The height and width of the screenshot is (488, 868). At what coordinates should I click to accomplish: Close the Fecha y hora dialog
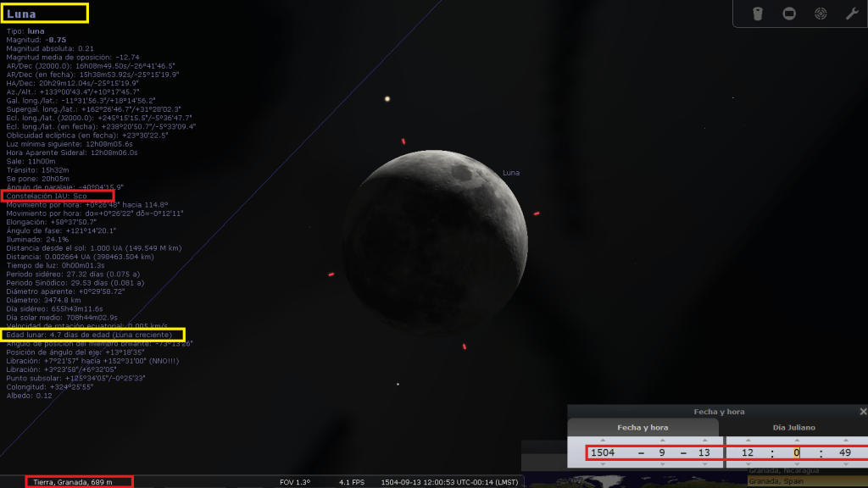point(862,412)
